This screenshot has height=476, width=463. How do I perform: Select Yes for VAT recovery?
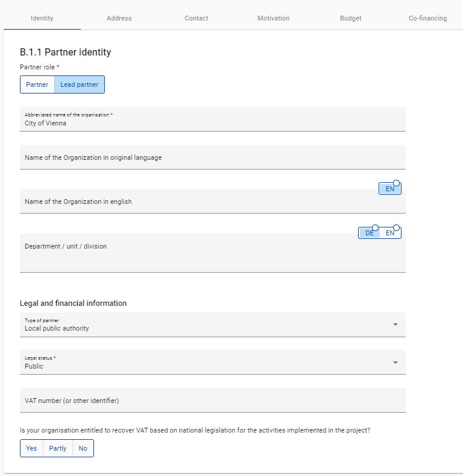coord(31,448)
